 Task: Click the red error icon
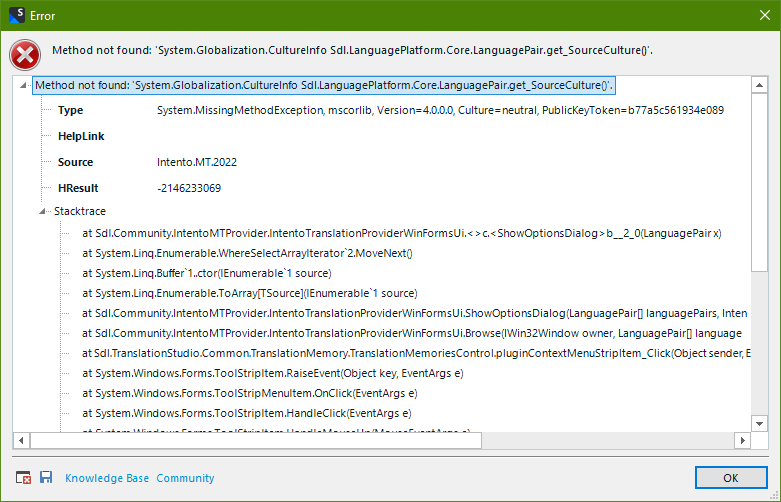[25, 55]
